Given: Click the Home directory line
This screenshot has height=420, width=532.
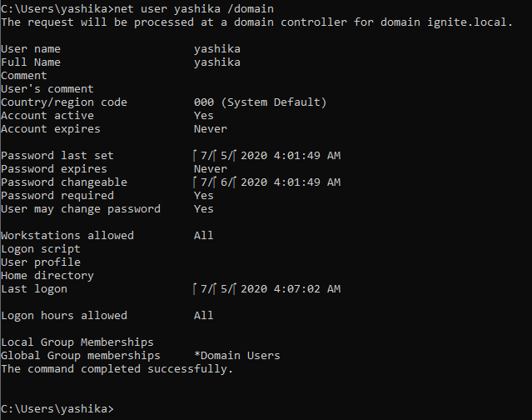Looking at the screenshot, I should point(47,276).
